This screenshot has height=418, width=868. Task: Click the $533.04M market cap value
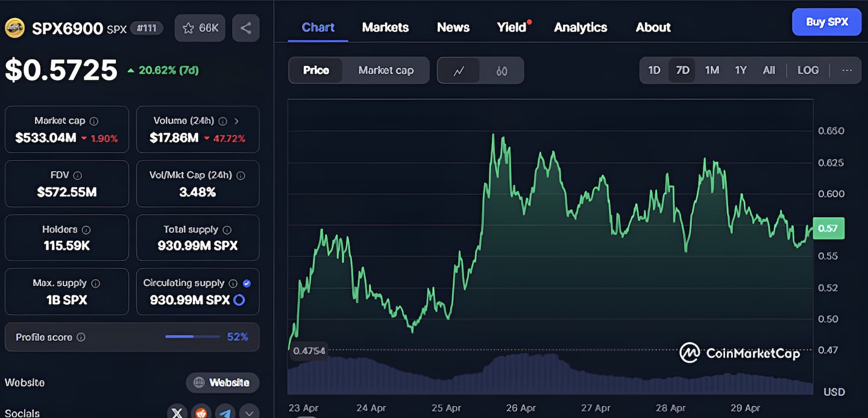tap(46, 138)
